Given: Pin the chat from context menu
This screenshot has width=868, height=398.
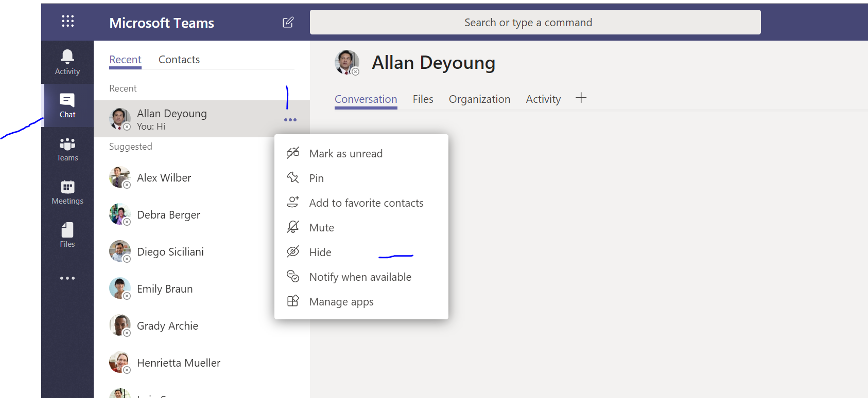Looking at the screenshot, I should click(316, 178).
